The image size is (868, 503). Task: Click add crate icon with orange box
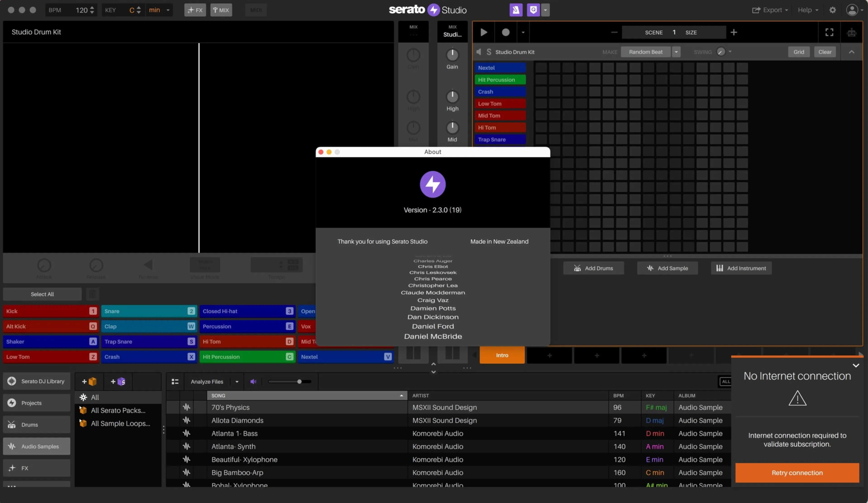click(89, 381)
